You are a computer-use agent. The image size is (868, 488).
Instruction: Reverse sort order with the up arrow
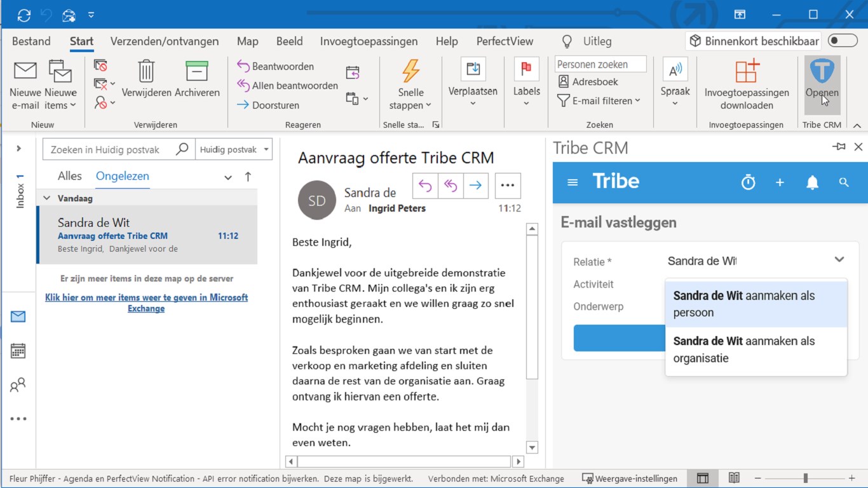tap(248, 177)
